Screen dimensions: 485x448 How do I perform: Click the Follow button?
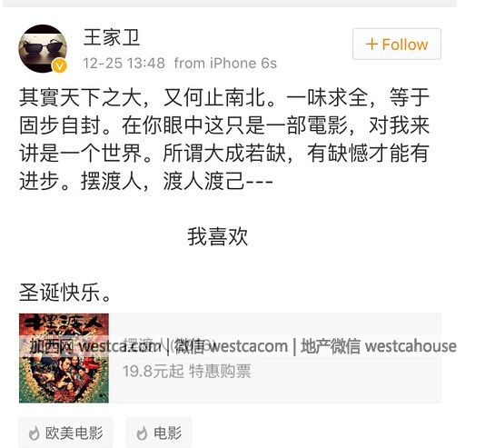(x=397, y=44)
